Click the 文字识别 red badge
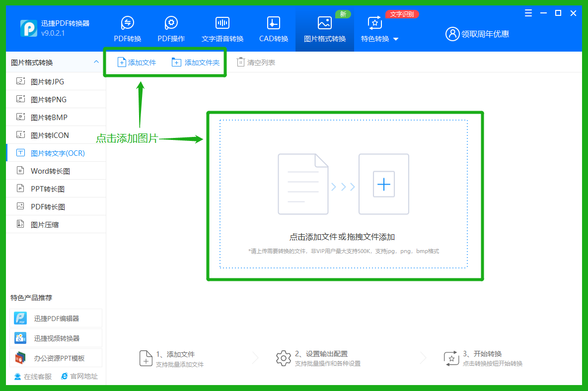 (x=402, y=14)
